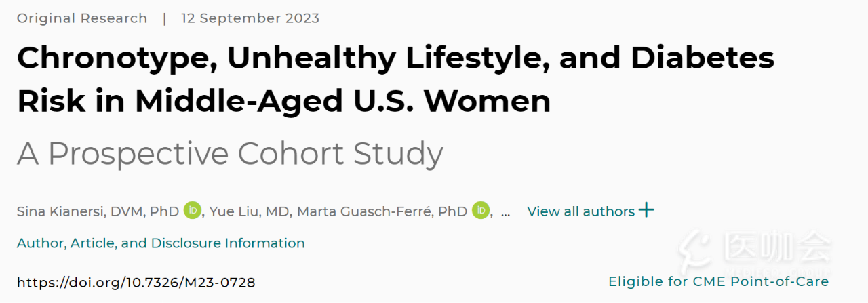Click the ellipsis after the author names
The height and width of the screenshot is (303, 868).
[505, 211]
